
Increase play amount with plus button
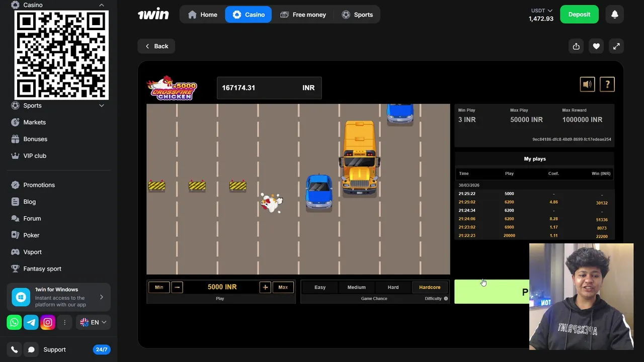coord(265,287)
